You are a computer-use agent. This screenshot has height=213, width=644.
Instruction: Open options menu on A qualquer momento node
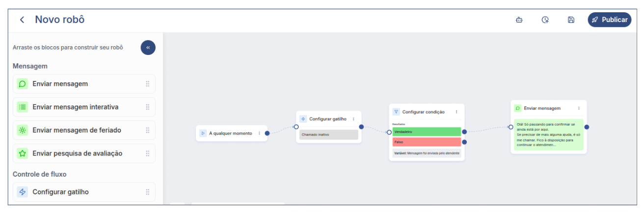coord(259,133)
